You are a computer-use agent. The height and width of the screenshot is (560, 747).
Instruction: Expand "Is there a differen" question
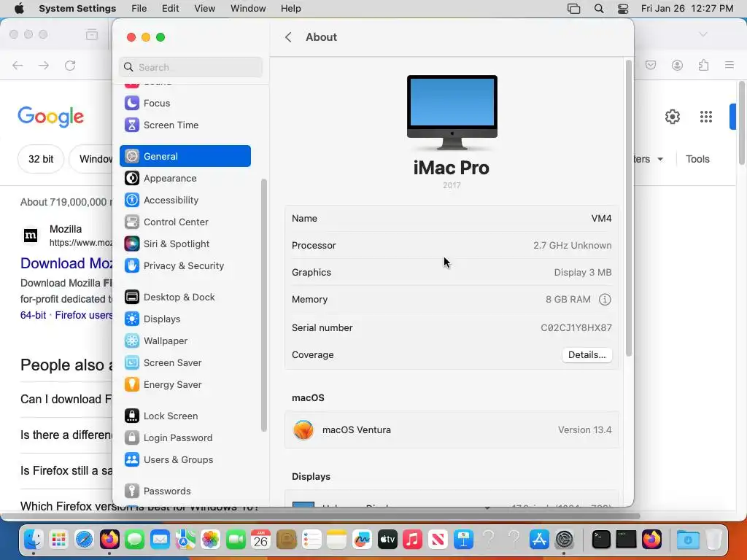[66, 435]
